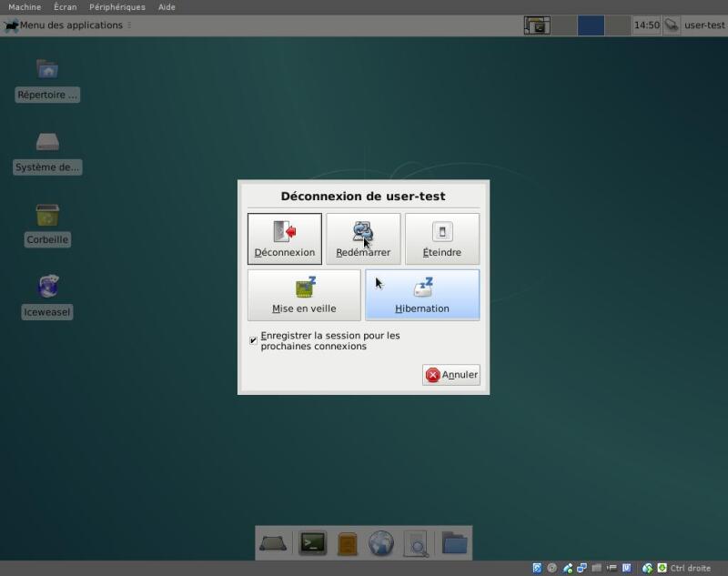The height and width of the screenshot is (576, 728).
Task: Cancel the dialog with Annuler
Action: 451,375
